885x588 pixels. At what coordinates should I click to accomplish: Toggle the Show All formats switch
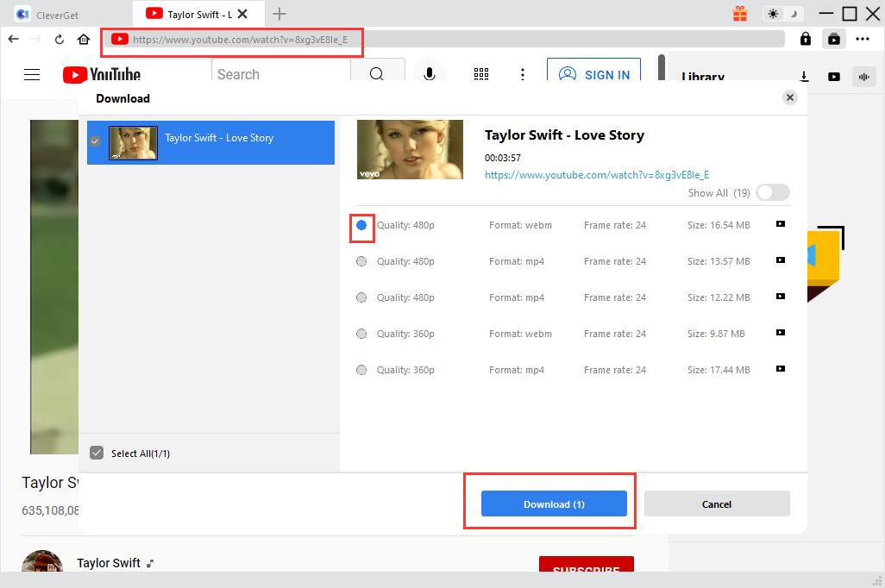[772, 193]
